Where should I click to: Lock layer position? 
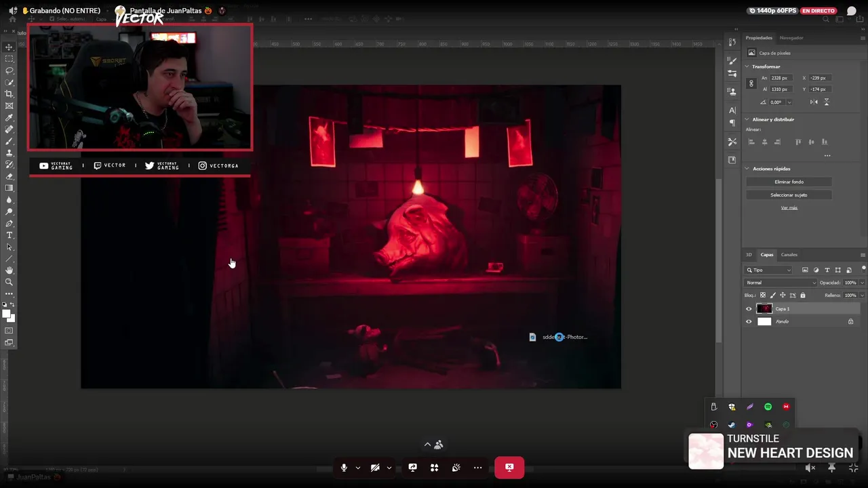pos(783,296)
